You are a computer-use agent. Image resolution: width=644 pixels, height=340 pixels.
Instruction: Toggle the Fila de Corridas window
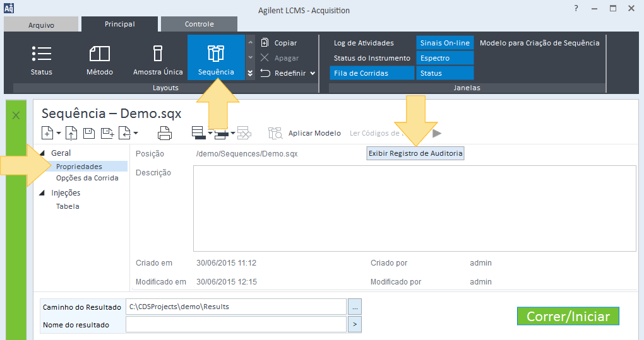(x=372, y=73)
